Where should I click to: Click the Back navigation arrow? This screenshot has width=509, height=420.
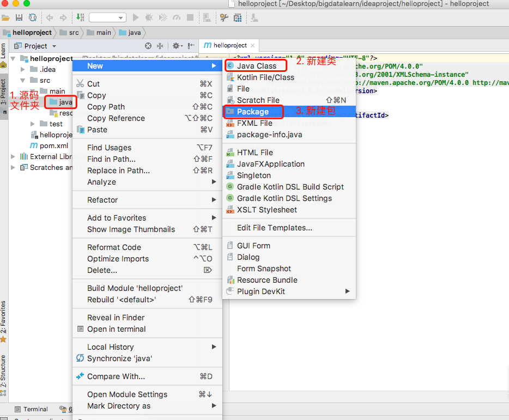(50, 17)
